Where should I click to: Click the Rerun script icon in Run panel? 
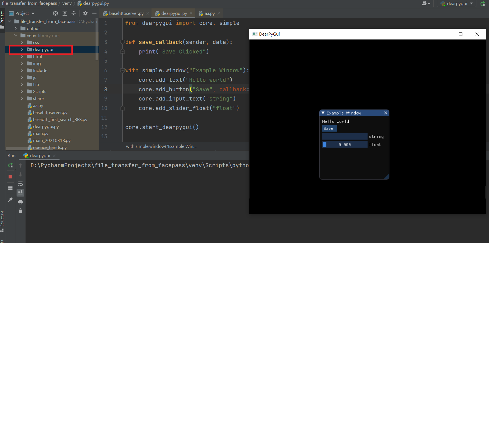(x=10, y=166)
